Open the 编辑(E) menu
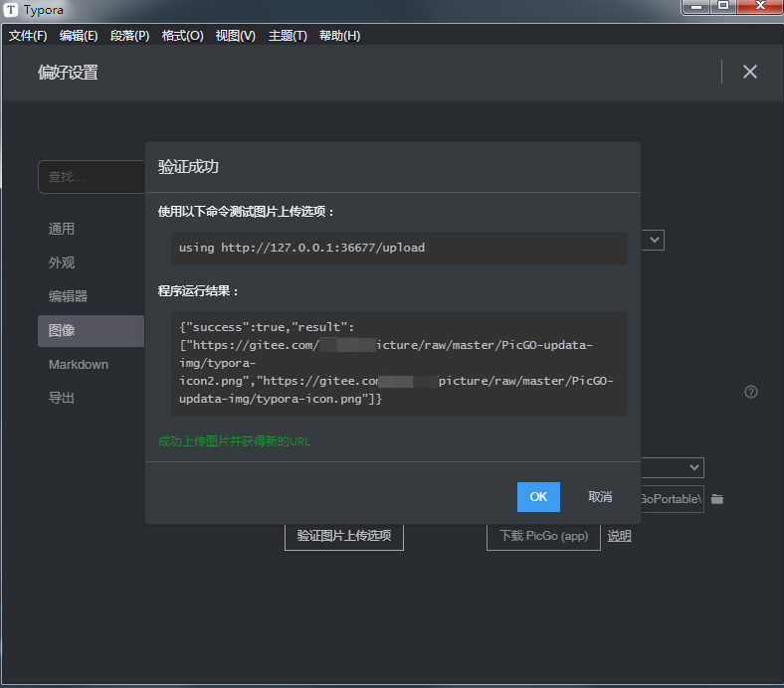 pos(79,36)
